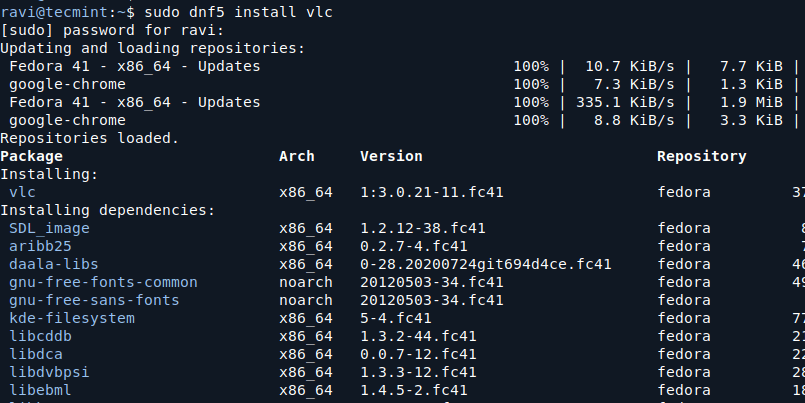Click the libdvbpsi package name
Screen dimensions: 805x403
point(49,372)
